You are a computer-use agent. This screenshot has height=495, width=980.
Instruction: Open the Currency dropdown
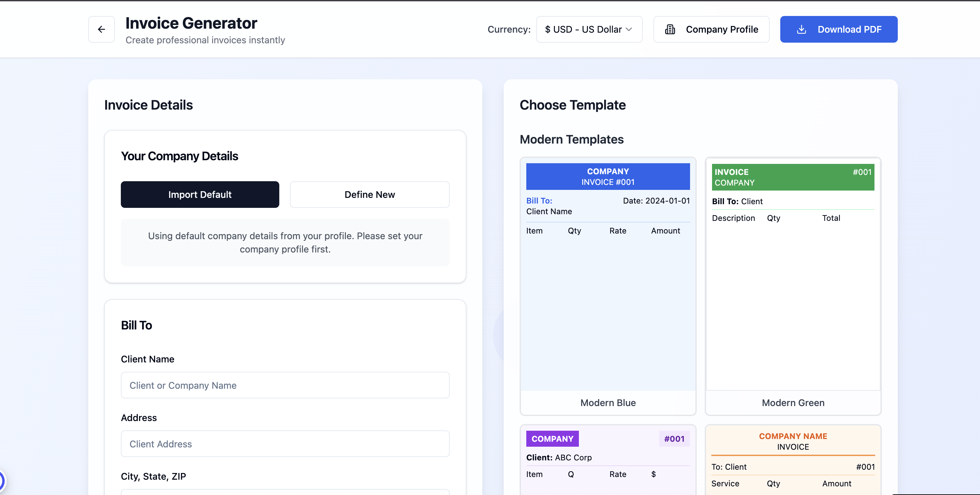[x=589, y=29]
